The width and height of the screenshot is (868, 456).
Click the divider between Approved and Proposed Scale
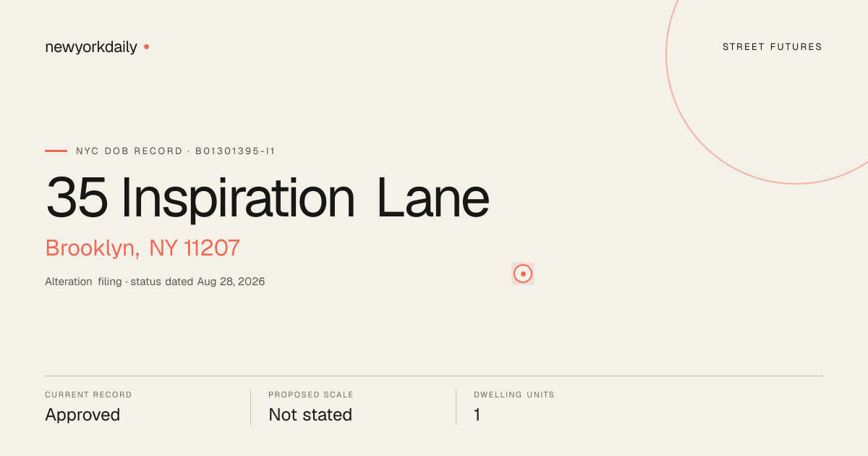[250, 408]
